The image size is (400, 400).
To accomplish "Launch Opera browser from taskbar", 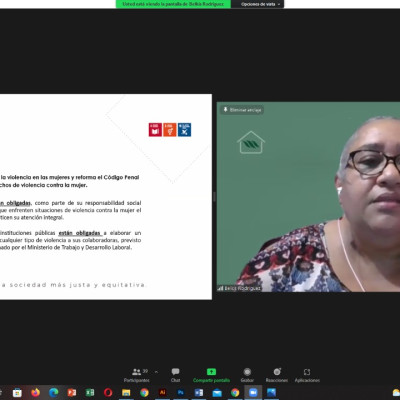I will click(108, 393).
